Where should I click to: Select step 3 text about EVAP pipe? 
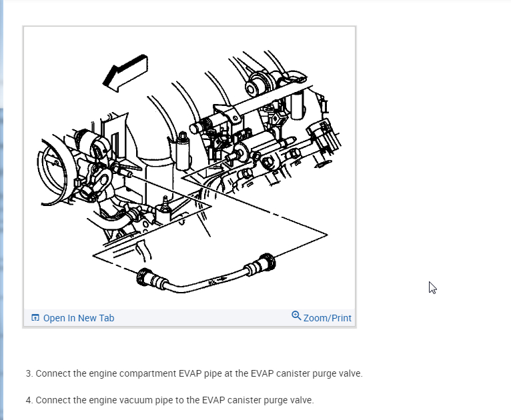coord(194,373)
